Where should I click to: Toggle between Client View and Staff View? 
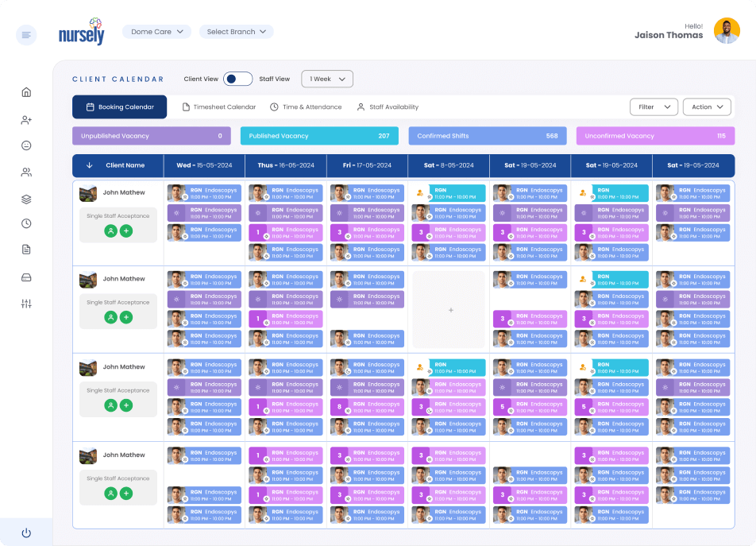(237, 79)
